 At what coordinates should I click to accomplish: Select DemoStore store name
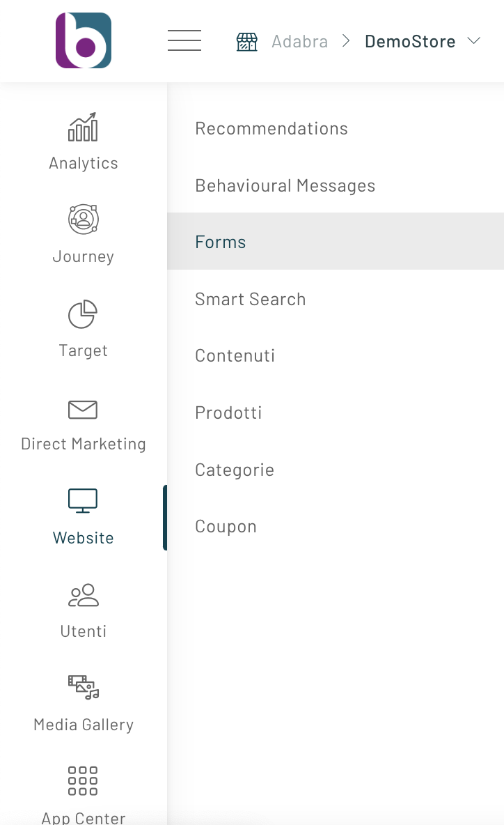point(410,42)
